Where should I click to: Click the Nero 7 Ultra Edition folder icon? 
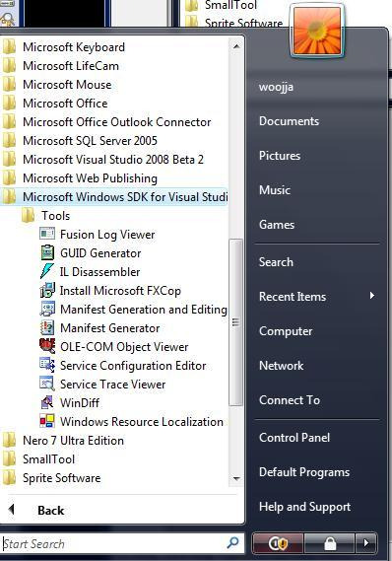click(x=9, y=440)
